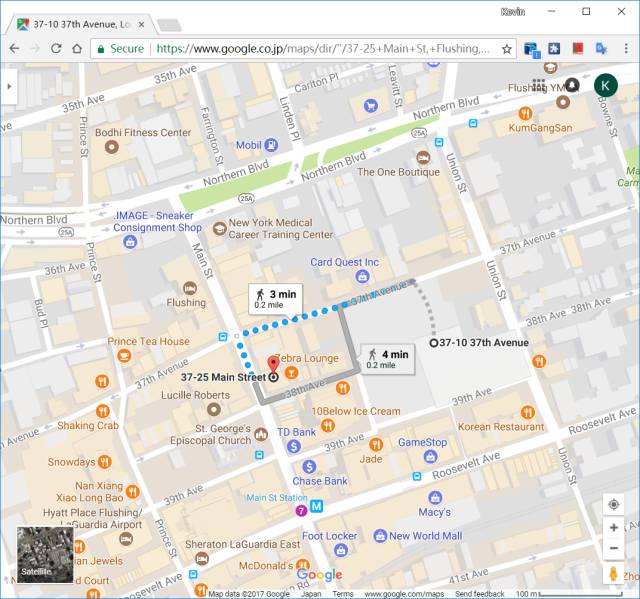The width and height of the screenshot is (640, 599).
Task: Click the red pin at 37-25 Main Street
Action: [x=273, y=366]
